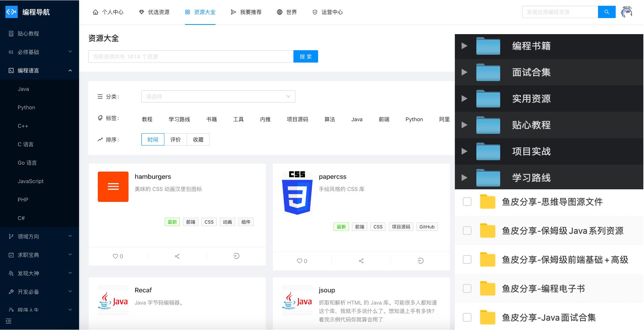Click the history clock icon on hamburgers card
Viewport: 644px width, 330px height.
(236, 256)
